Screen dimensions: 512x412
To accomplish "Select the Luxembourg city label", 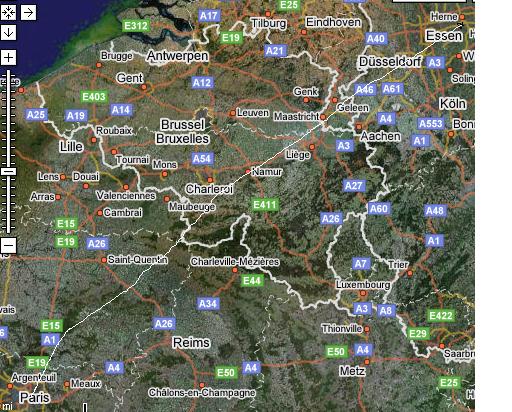I will coord(363,285).
